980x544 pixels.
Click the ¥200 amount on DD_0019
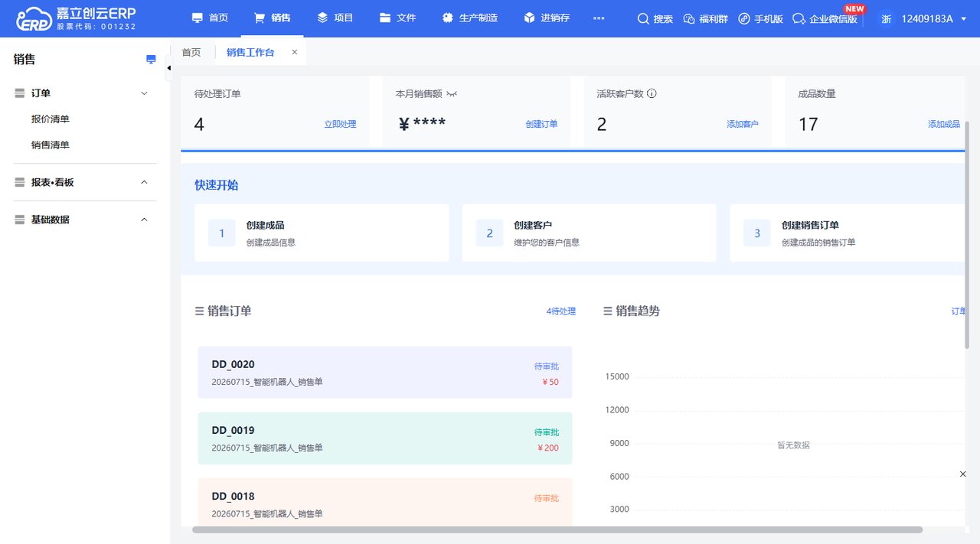[548, 448]
